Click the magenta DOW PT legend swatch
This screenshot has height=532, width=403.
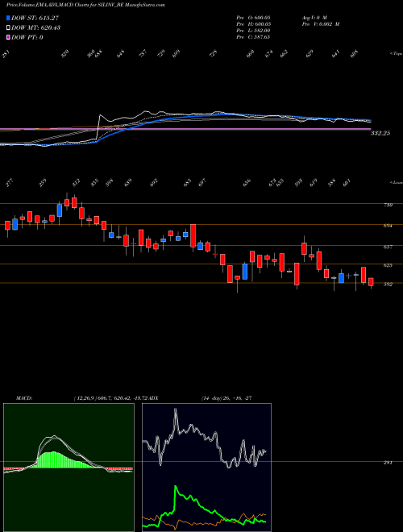tap(9, 37)
